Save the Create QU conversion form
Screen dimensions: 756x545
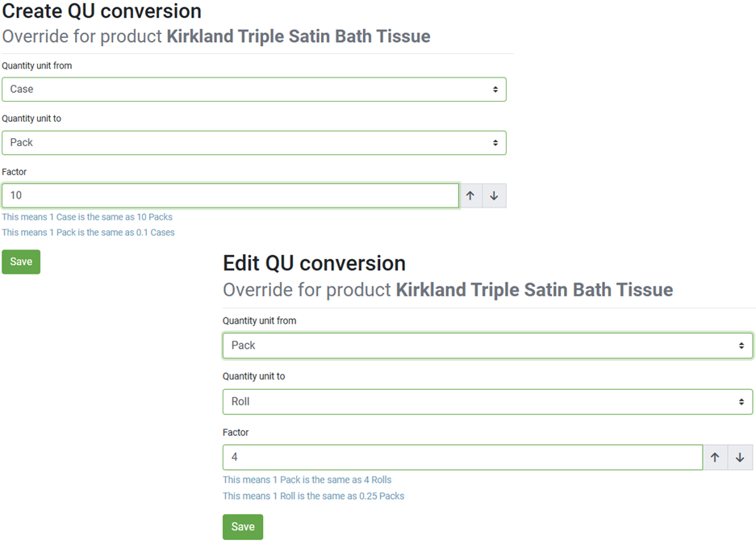[21, 262]
